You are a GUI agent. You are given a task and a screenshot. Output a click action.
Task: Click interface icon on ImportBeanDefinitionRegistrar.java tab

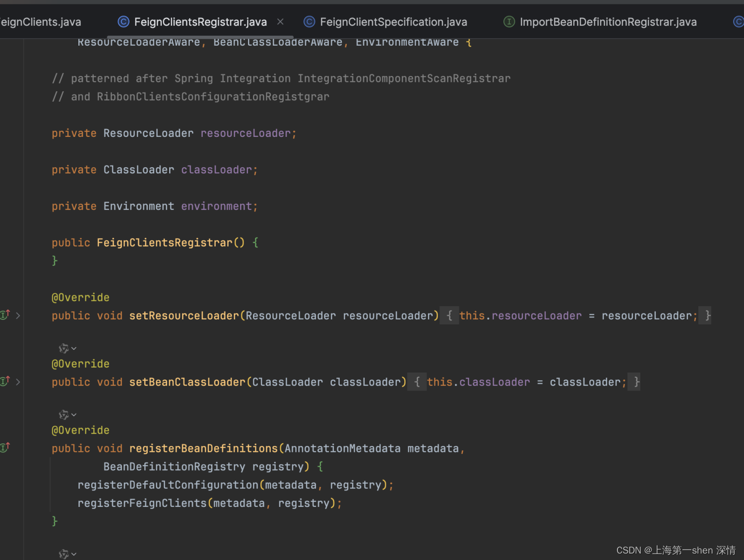(509, 22)
